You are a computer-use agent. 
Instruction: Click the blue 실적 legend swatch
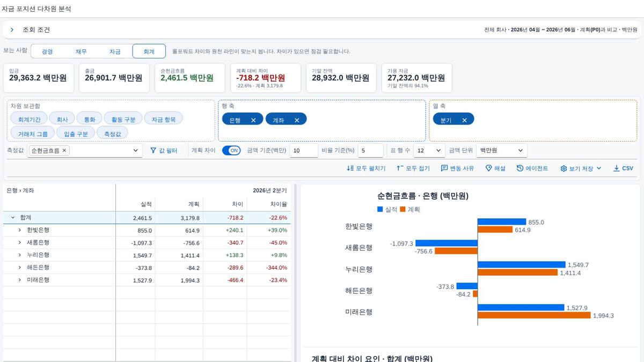(x=380, y=209)
